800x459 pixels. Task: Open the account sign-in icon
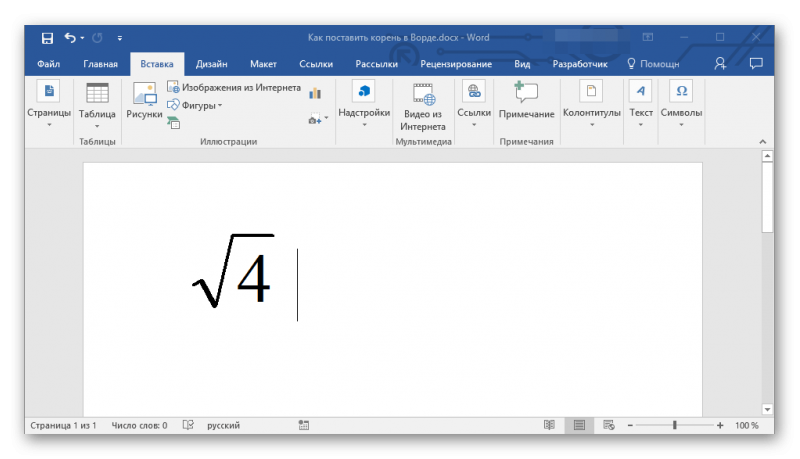pyautogui.click(x=720, y=64)
